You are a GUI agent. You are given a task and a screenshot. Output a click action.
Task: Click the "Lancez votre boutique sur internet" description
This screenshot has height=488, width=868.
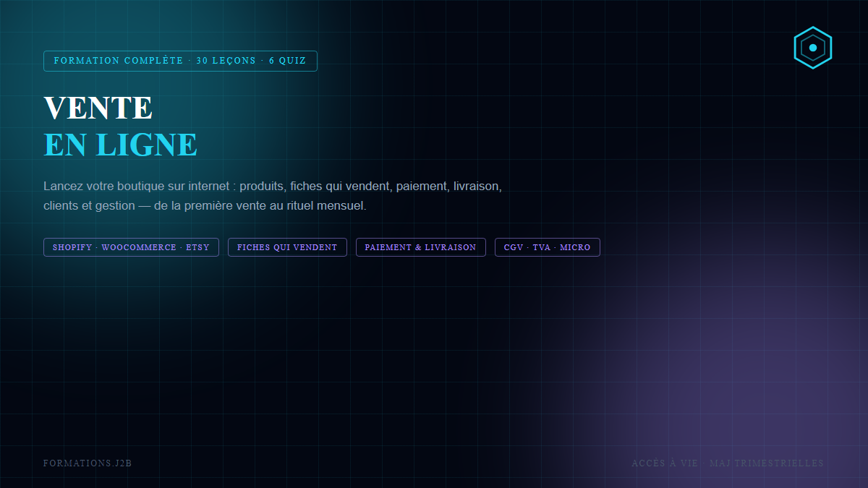point(273,196)
